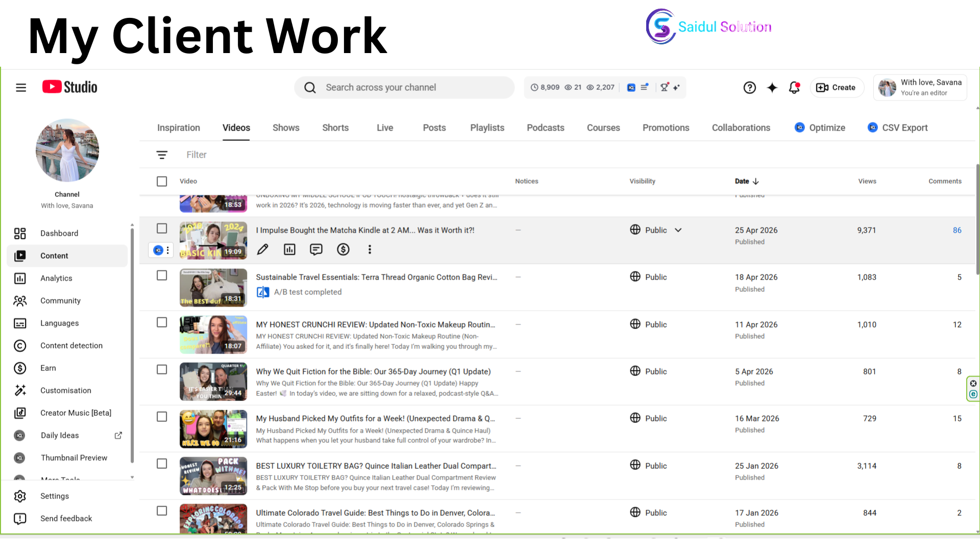The image size is (980, 551).
Task: Check the Husband Picked My Outfits video
Action: click(x=162, y=417)
